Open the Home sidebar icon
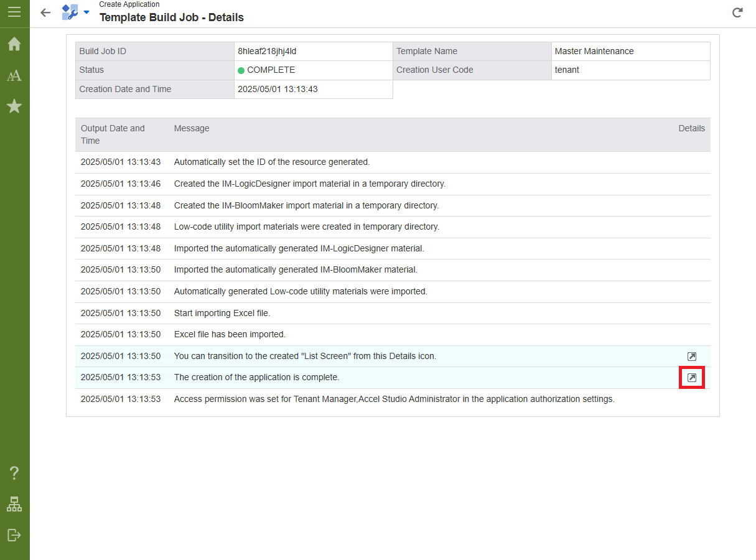The width and height of the screenshot is (756, 560). [x=14, y=44]
